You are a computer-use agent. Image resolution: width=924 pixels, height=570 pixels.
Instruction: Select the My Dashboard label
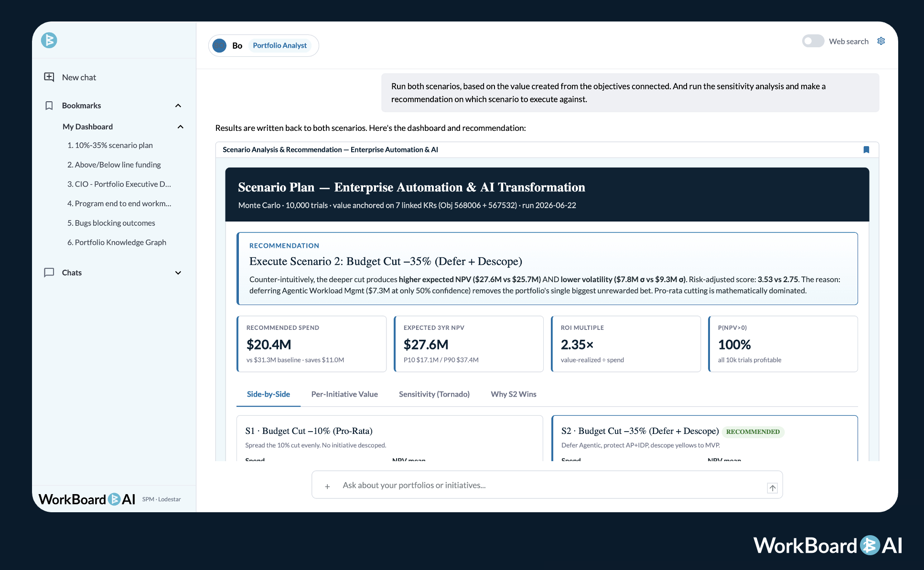87,127
